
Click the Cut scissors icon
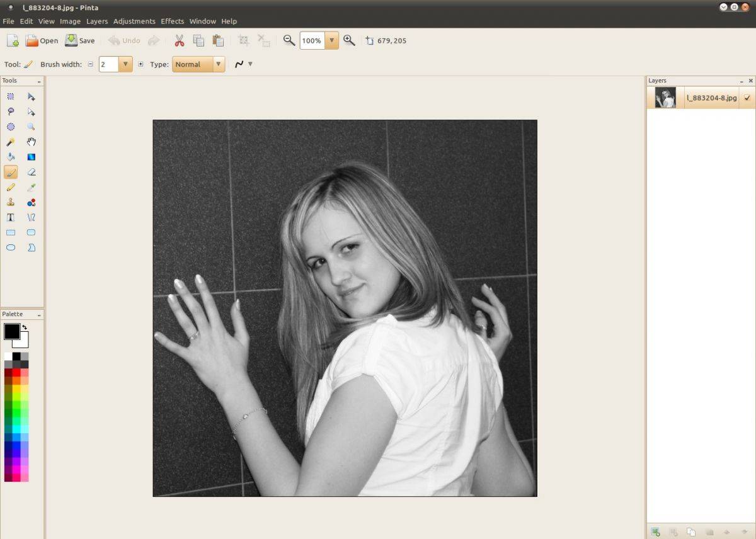[x=179, y=41]
